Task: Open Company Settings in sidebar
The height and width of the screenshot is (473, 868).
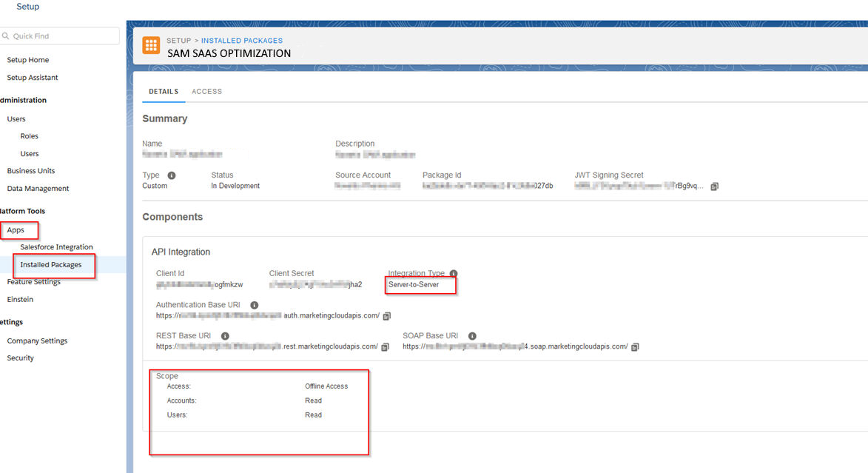Action: point(37,341)
